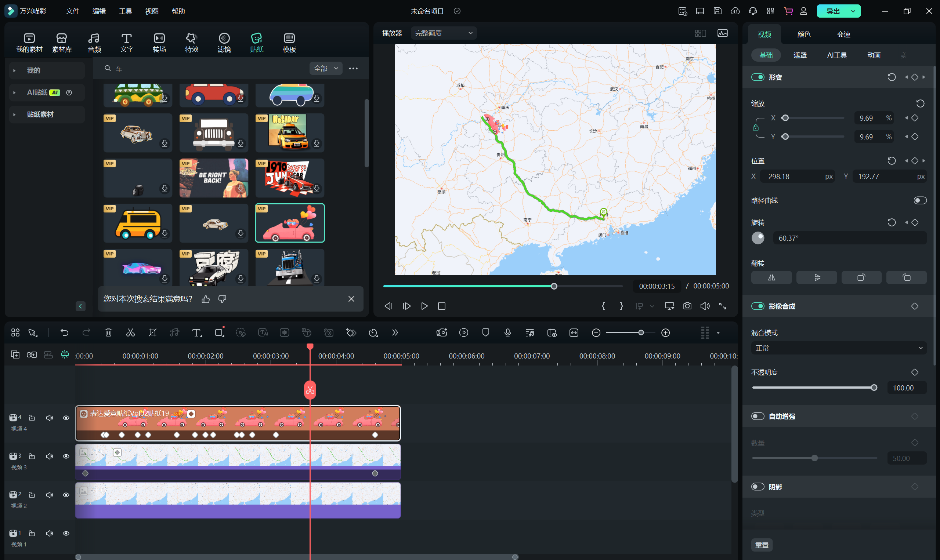Screen dimensions: 940x560
Task: Click the delete trash icon in timeline toolbar
Action: pos(108,332)
